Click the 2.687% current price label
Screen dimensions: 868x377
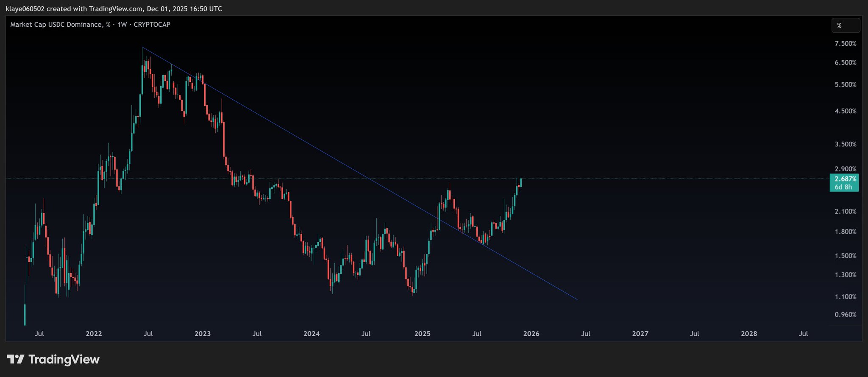tap(845, 179)
